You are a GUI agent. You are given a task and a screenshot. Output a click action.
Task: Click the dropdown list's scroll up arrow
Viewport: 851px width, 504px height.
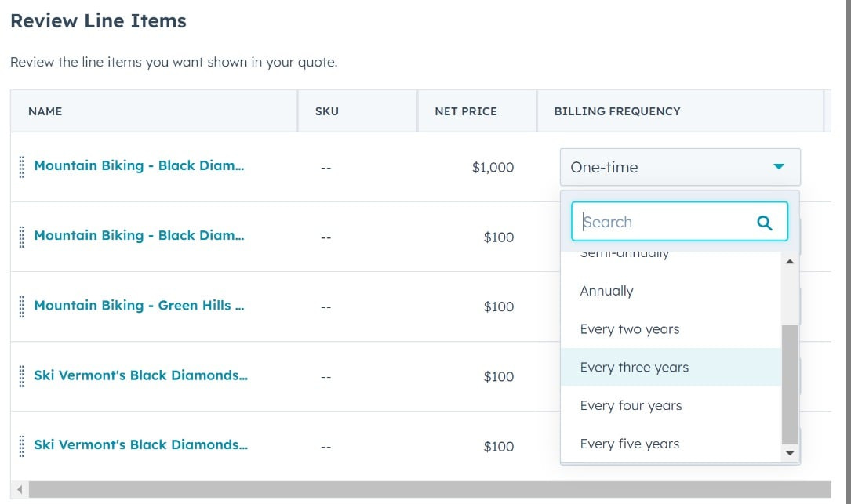click(x=790, y=262)
